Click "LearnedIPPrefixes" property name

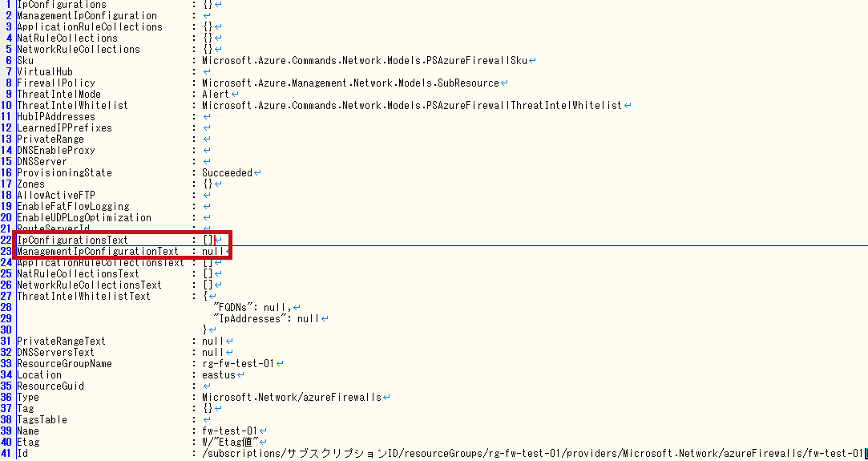[x=64, y=127]
